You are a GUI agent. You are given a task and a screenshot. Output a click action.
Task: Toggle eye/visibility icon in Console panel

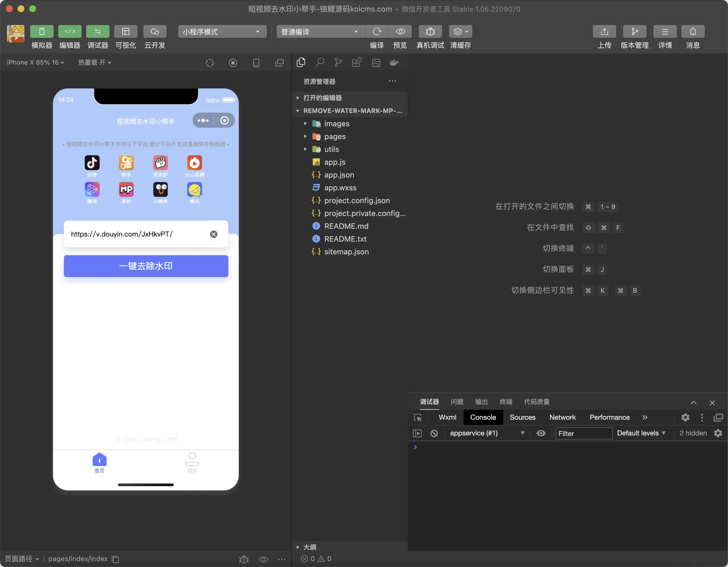[541, 433]
